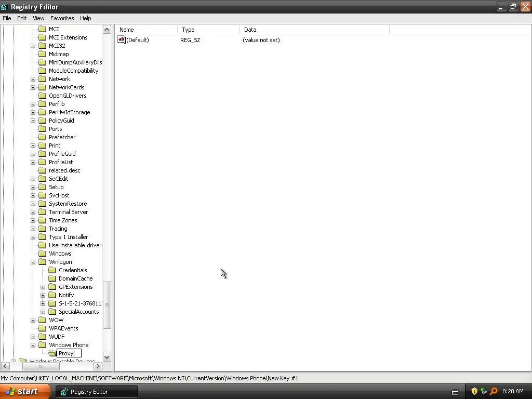Viewport: 532px width, 399px height.
Task: Sort values by the Name column header
Action: (x=146, y=30)
